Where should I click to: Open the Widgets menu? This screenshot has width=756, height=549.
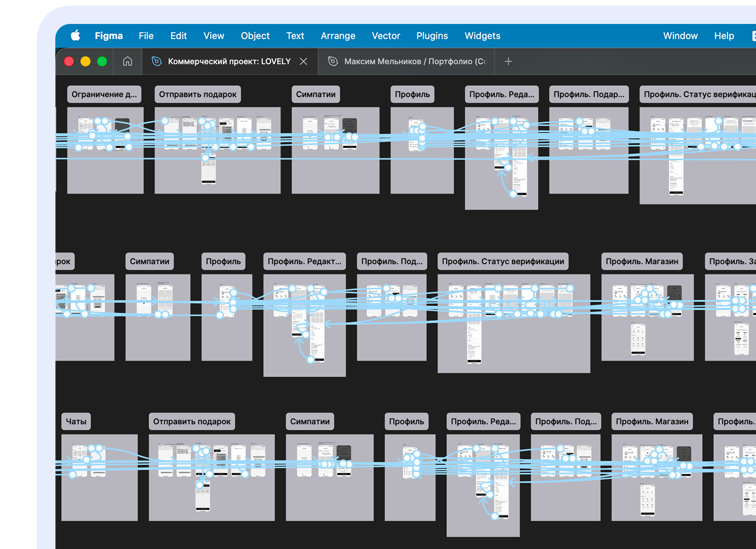tap(482, 35)
